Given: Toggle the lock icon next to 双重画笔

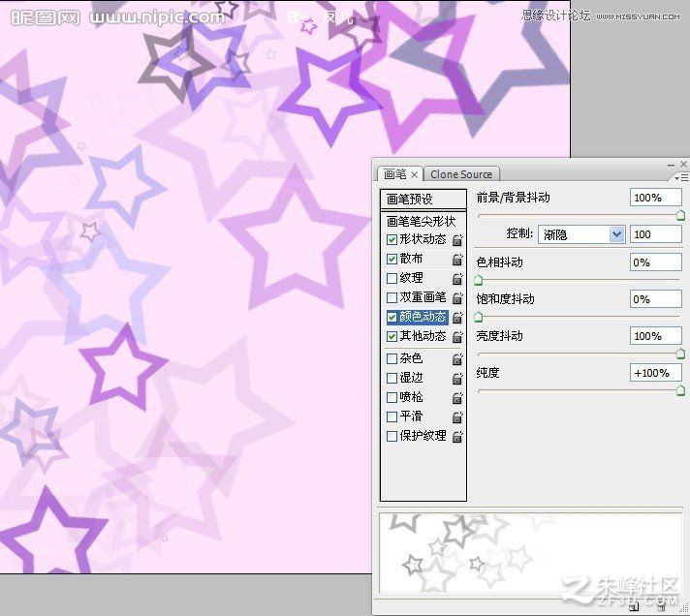Looking at the screenshot, I should [x=457, y=298].
